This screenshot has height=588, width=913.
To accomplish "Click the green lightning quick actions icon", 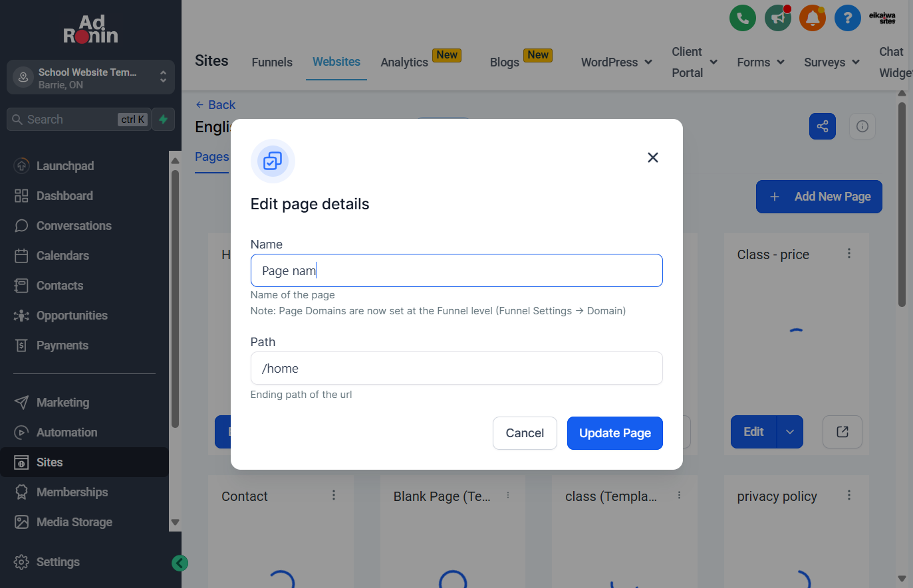I will tap(164, 120).
